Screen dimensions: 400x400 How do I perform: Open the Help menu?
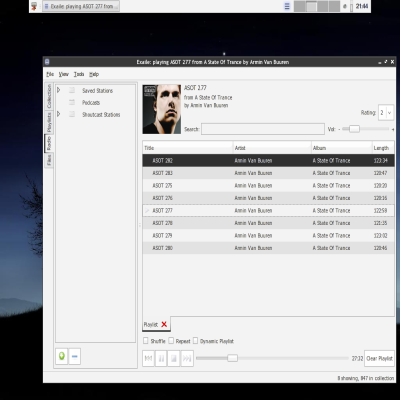(x=94, y=74)
